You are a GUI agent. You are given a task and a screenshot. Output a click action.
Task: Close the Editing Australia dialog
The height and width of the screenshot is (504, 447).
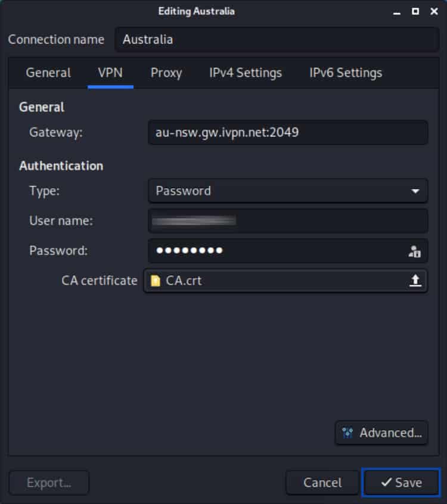[x=434, y=11]
